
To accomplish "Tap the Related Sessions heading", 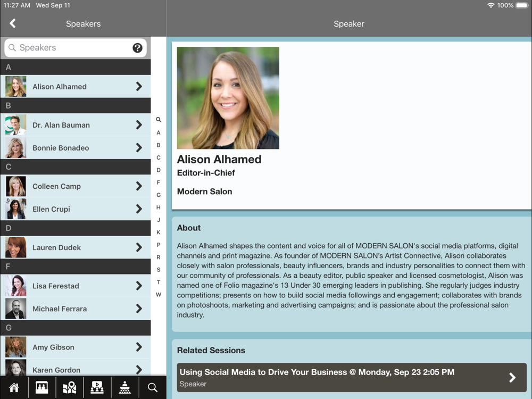I will click(x=211, y=350).
